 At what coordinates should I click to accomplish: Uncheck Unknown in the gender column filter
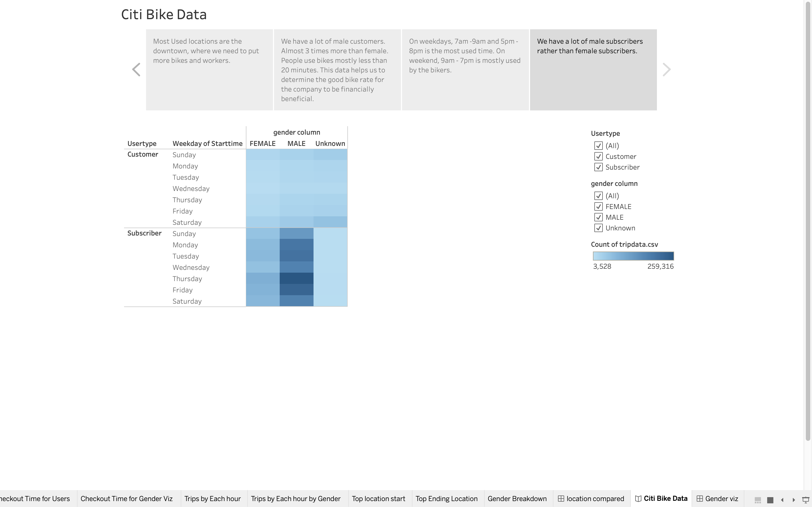click(599, 228)
